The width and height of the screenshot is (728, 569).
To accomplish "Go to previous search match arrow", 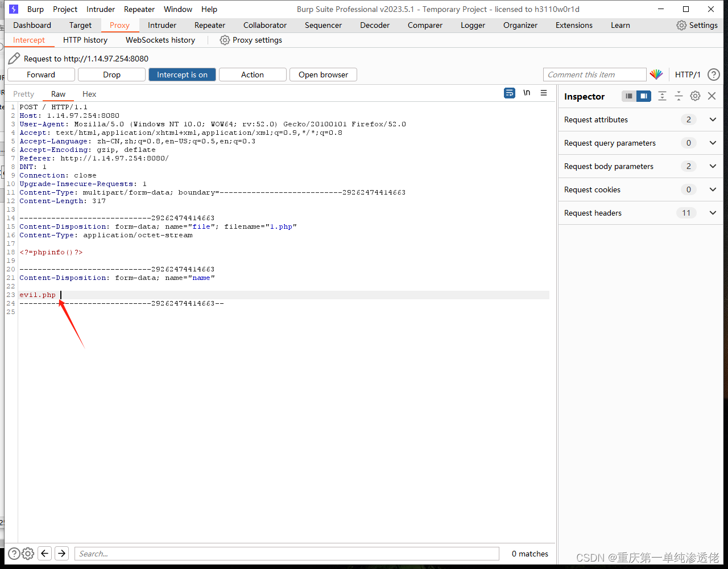I will (45, 553).
